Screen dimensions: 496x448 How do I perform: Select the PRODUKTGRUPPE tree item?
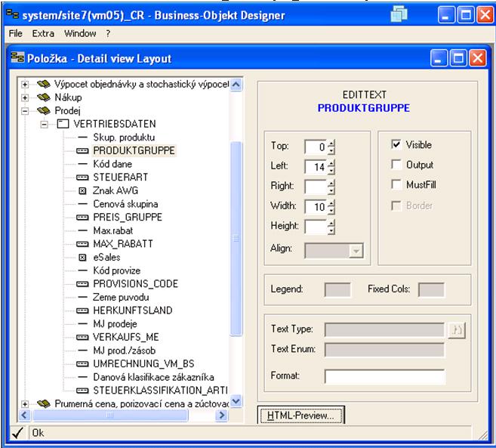click(x=134, y=150)
